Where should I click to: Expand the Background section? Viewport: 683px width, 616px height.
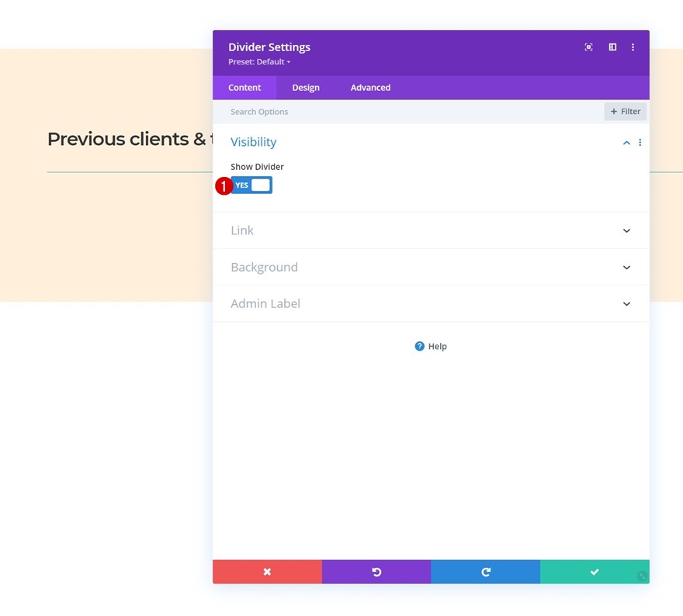point(431,267)
